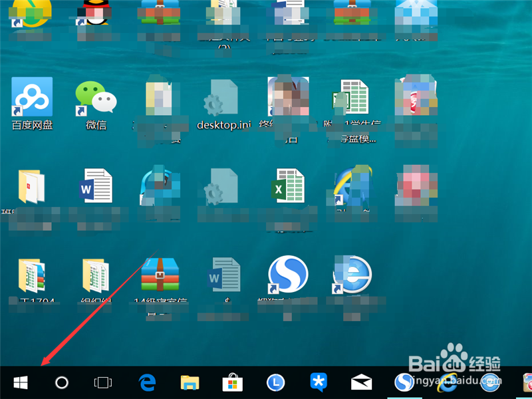The image size is (532, 399).
Task: Select the solid Word document icon on desktop
Action: pos(96,186)
